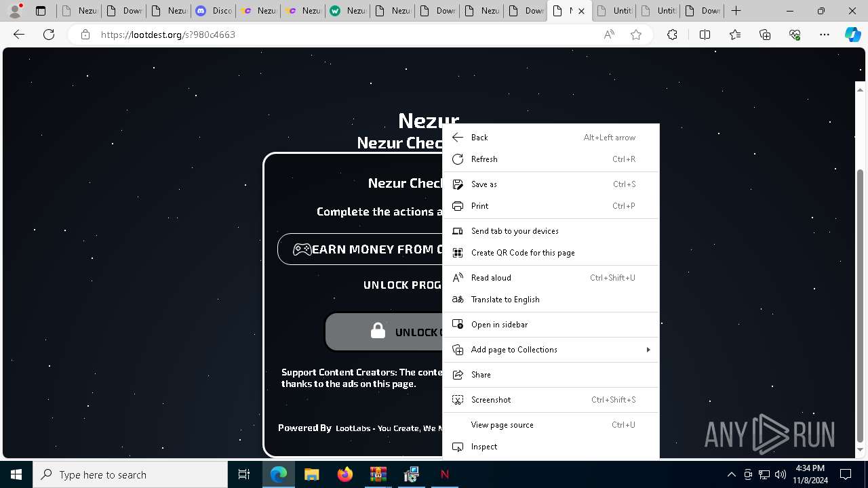Toggle Split screen icon in toolbar
868x488 pixels.
pos(705,35)
